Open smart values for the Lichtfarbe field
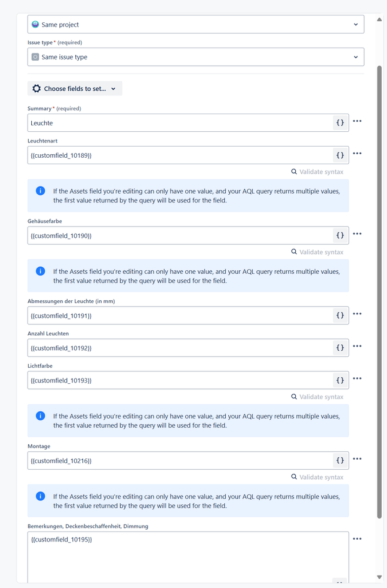This screenshot has width=387, height=588. pos(340,380)
